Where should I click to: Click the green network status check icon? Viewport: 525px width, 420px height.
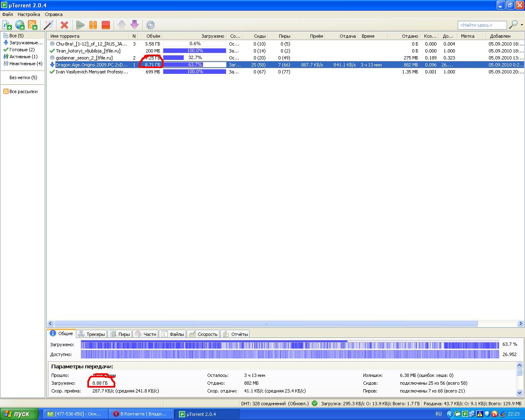pyautogui.click(x=315, y=403)
